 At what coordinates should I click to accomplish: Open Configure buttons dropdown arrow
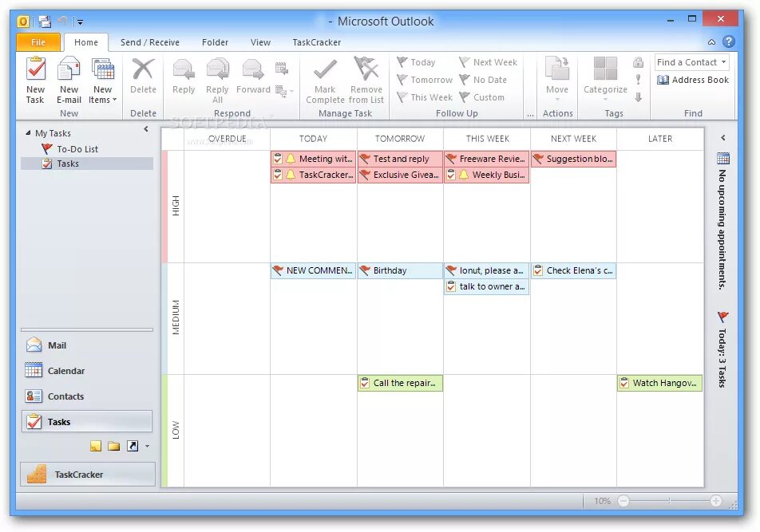point(148,447)
